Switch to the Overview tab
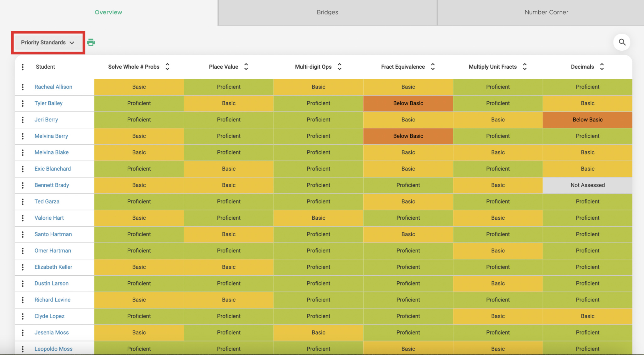The width and height of the screenshot is (644, 355). click(x=108, y=12)
